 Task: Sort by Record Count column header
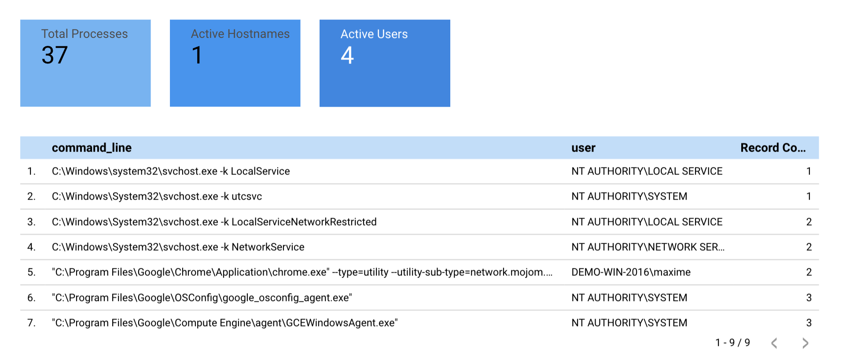[x=772, y=148]
